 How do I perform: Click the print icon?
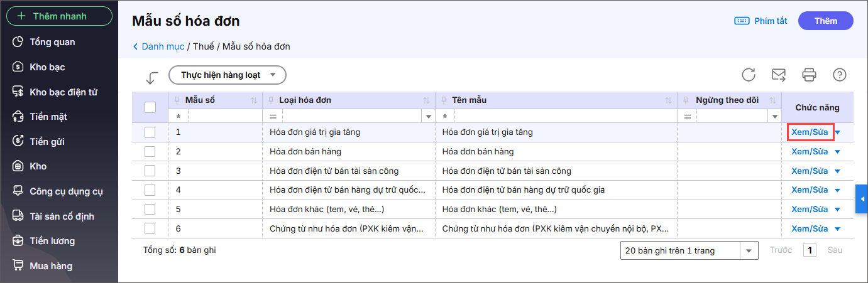809,75
